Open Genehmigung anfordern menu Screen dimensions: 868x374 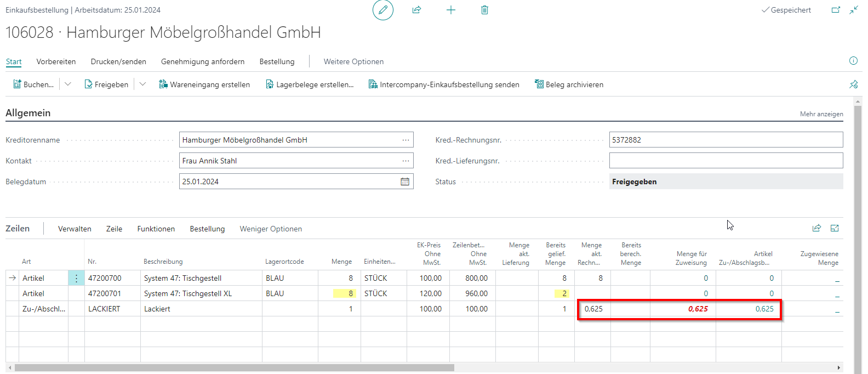coord(203,61)
